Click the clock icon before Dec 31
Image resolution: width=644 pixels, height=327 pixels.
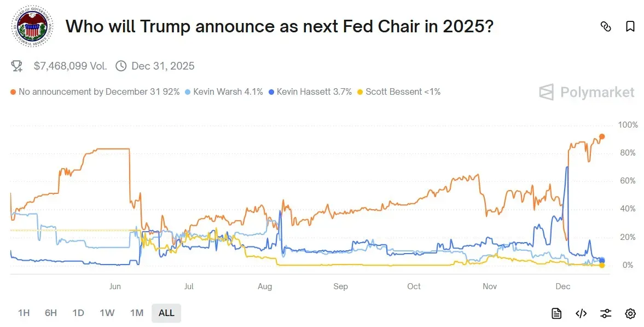coord(120,66)
